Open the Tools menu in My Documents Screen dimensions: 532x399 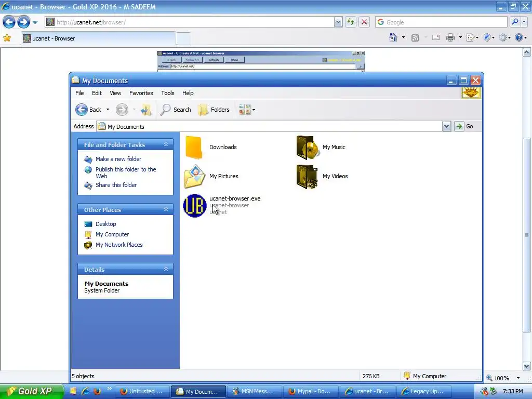[x=168, y=93]
